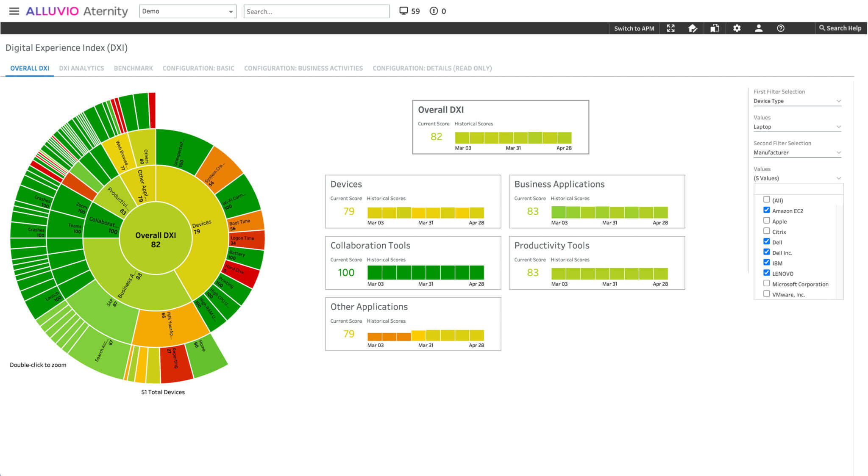Check the (All) values checkbox
Viewport: 868px width, 476px height.
pos(766,199)
